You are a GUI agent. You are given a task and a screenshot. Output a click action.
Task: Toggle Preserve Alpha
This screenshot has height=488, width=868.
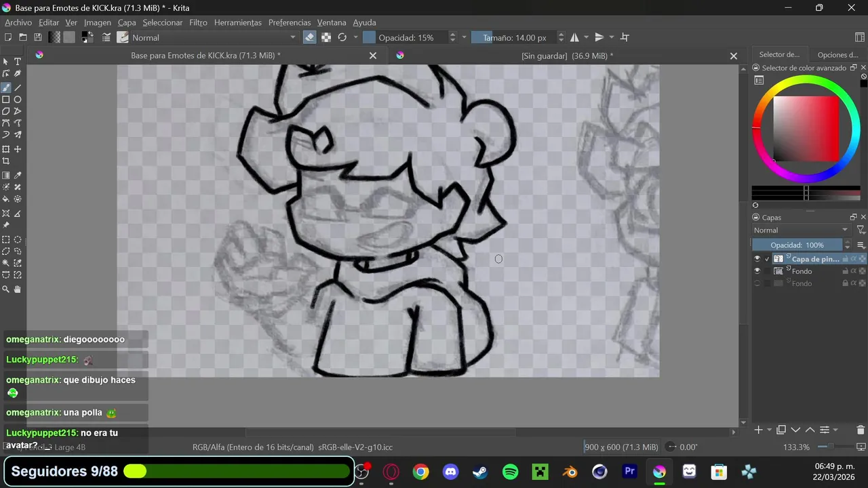[x=326, y=37]
